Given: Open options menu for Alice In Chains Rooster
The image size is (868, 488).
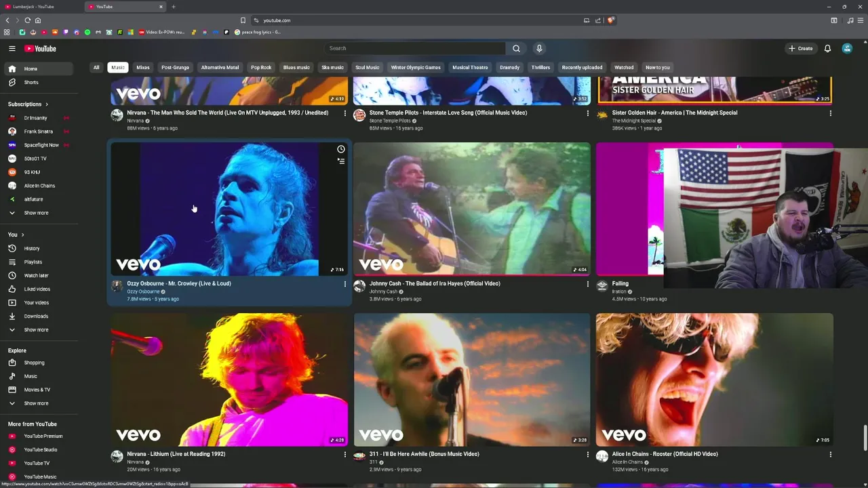Looking at the screenshot, I should tap(830, 454).
